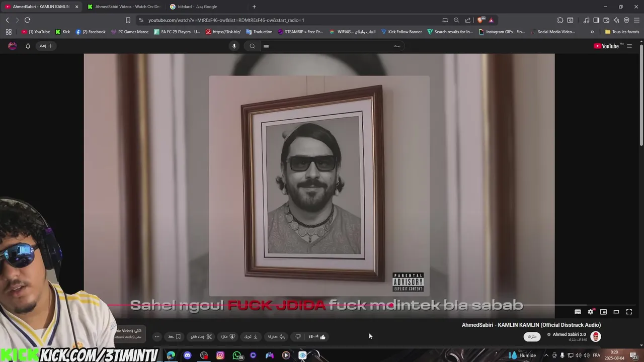Screen dimensions: 644x362
Task: Toggle subtitles captions button
Action: pos(578,312)
